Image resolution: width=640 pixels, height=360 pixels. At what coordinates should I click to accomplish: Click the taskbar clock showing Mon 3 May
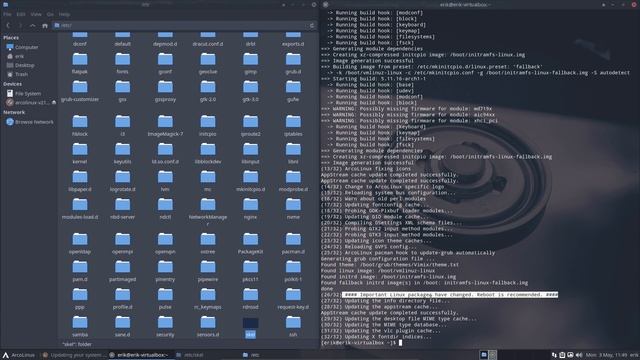click(x=606, y=355)
